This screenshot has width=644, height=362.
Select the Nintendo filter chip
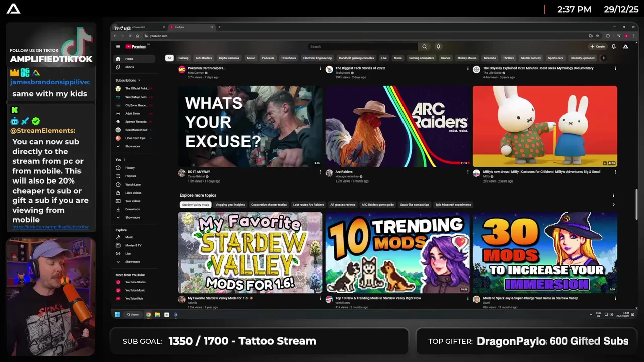coord(490,58)
